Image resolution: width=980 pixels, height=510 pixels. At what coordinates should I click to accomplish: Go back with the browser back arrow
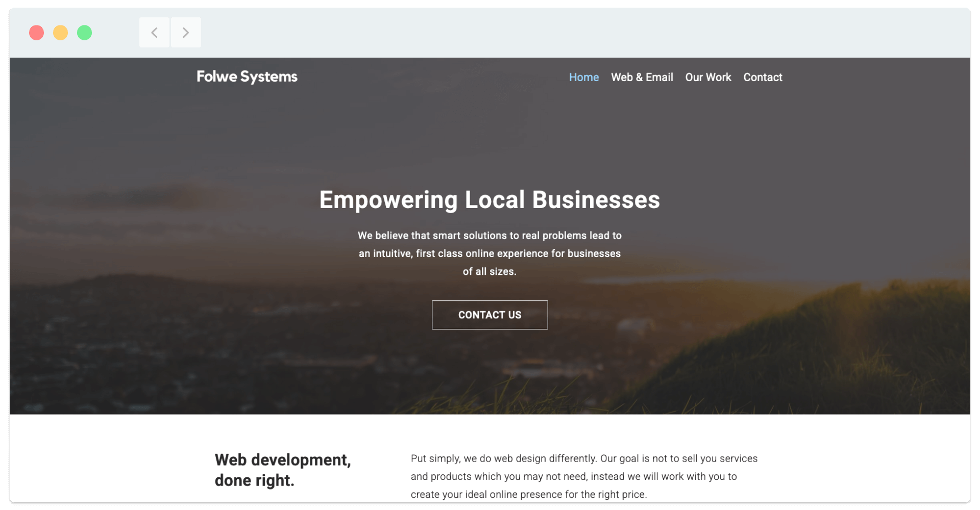154,33
